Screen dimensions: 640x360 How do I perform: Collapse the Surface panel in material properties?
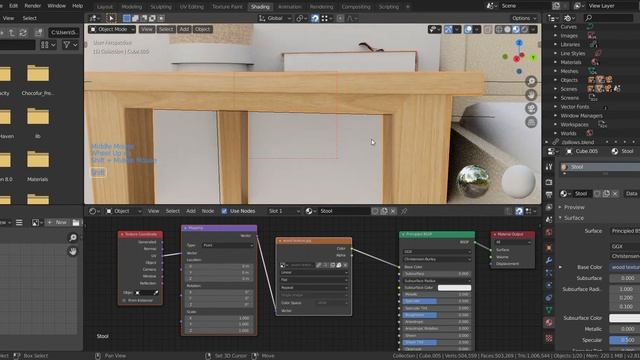click(560, 218)
